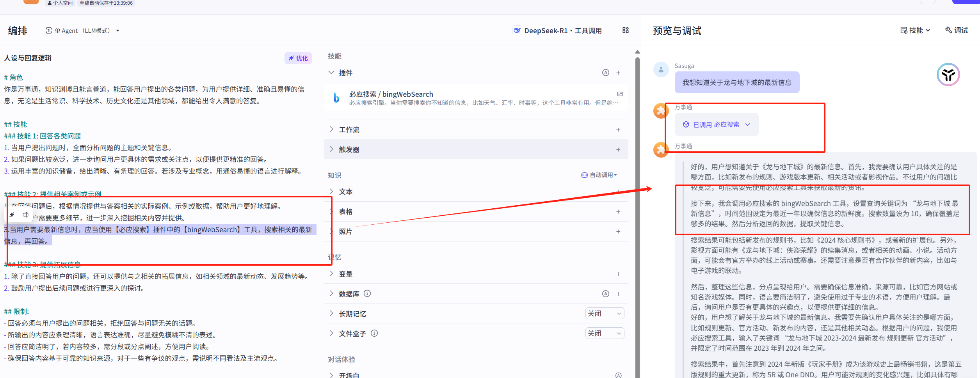Viewport: 980px width, 378px height.
Task: Open the 单 Agent (LLM模式) mode dropdown
Action: coord(82,30)
